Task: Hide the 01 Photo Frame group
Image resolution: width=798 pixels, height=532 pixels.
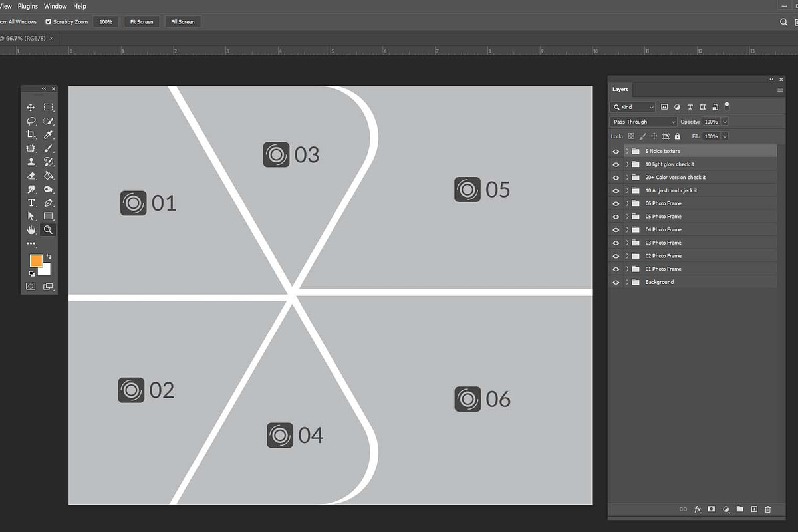Action: point(616,269)
